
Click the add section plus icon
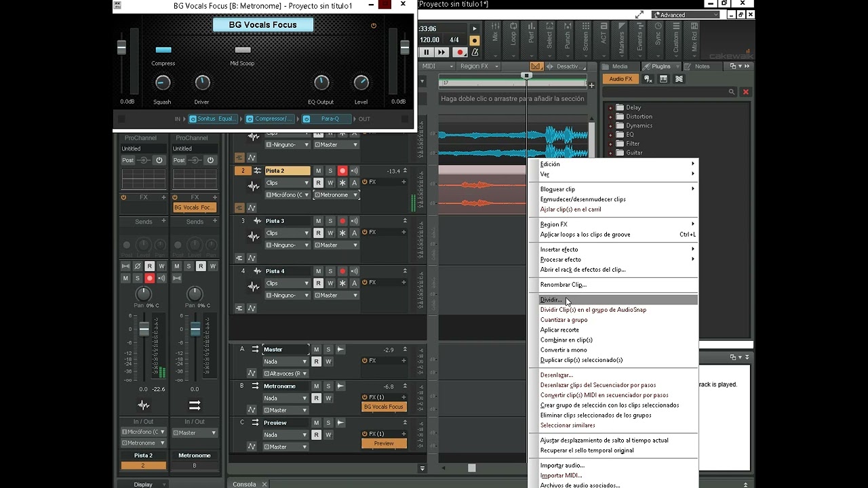pos(591,85)
